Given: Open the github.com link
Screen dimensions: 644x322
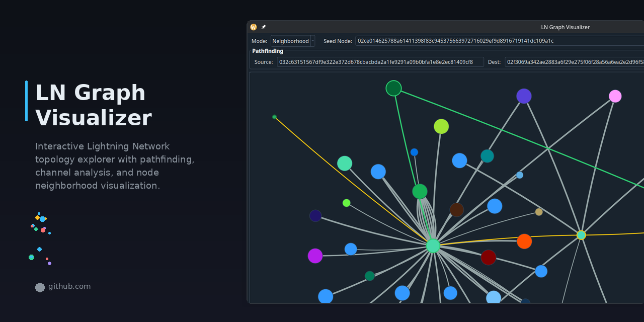Looking at the screenshot, I should [x=69, y=287].
